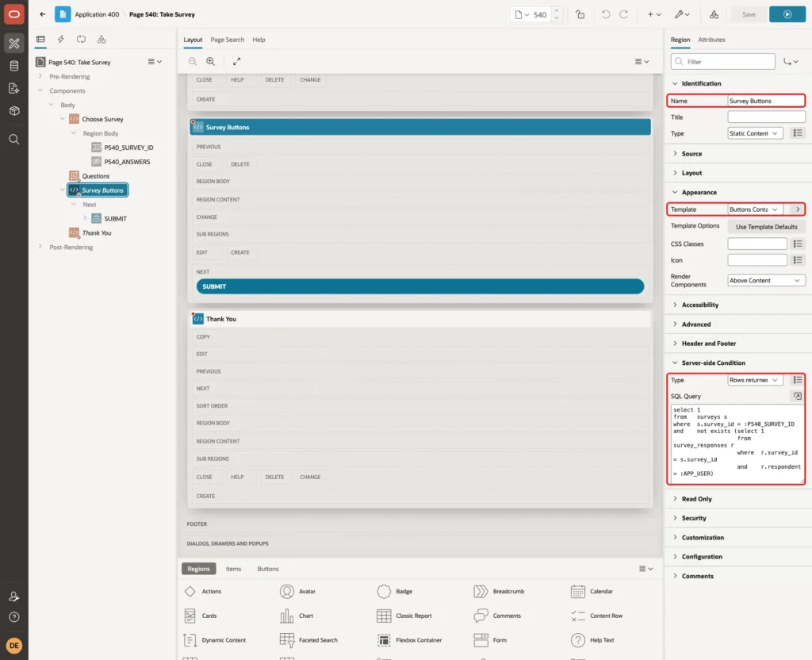Open the Template dropdown showing Buttons Container

[x=755, y=209]
